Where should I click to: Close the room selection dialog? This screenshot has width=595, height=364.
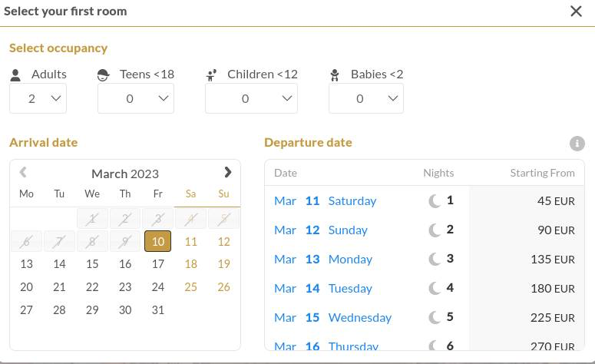(576, 12)
